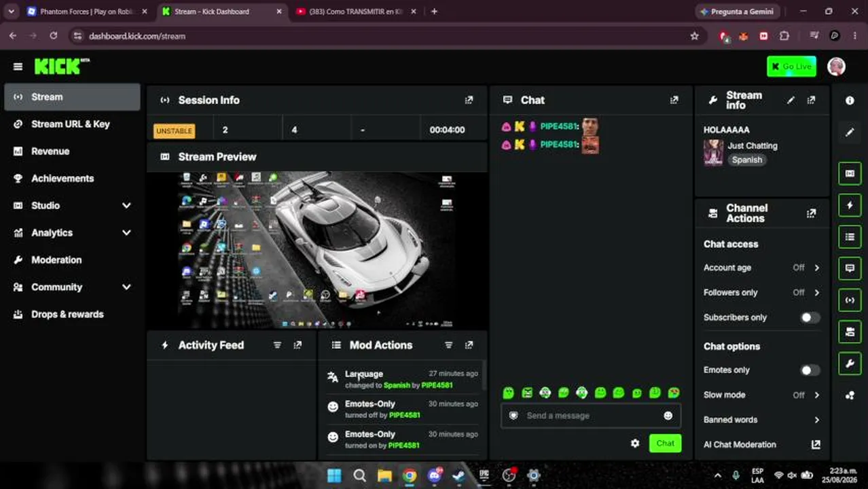Click the Spanish language tag
Viewport: 868px width, 489px height.
click(x=746, y=160)
